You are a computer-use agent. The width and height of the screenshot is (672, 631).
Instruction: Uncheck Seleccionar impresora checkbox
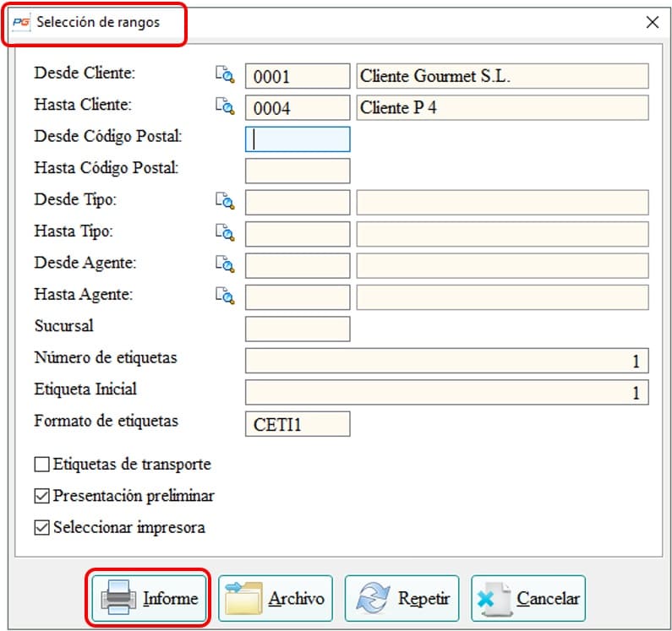coord(41,527)
